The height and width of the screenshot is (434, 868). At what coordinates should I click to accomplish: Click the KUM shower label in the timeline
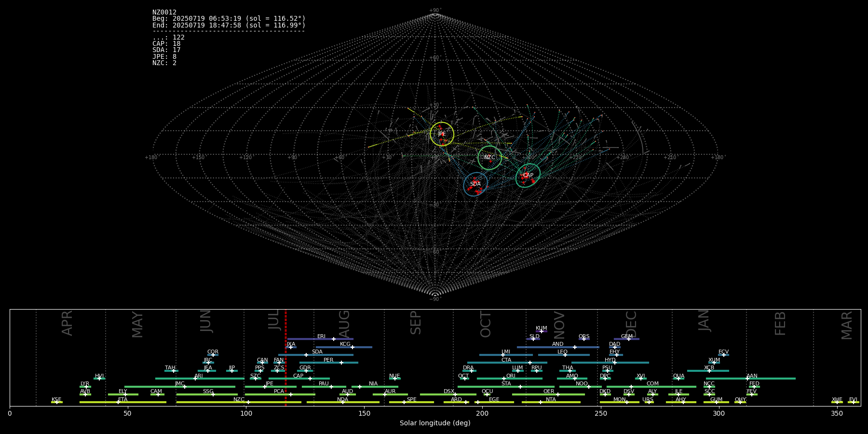(x=542, y=328)
